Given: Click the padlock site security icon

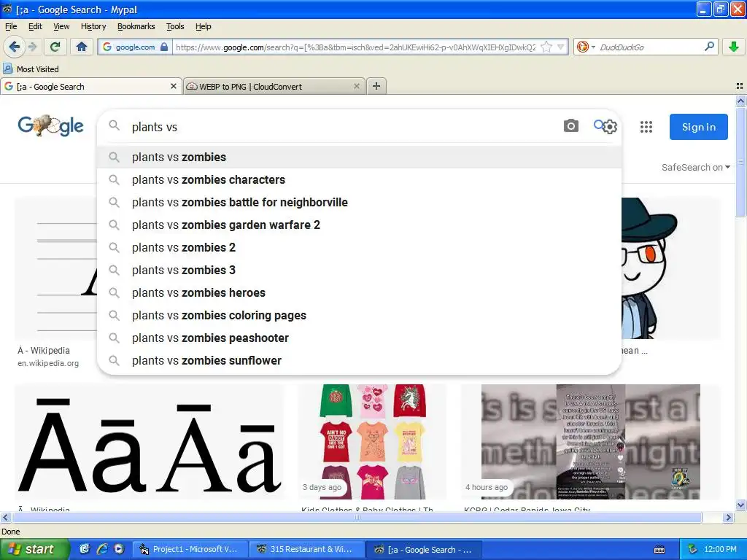Looking at the screenshot, I should pyautogui.click(x=164, y=47).
